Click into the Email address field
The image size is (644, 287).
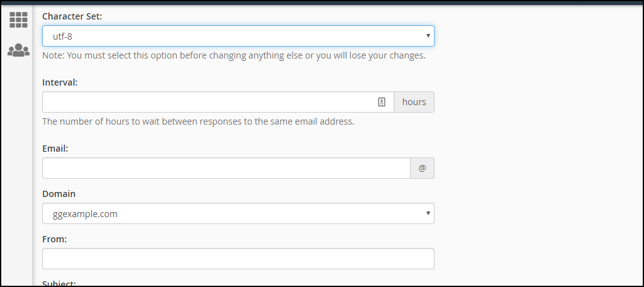pyautogui.click(x=226, y=168)
